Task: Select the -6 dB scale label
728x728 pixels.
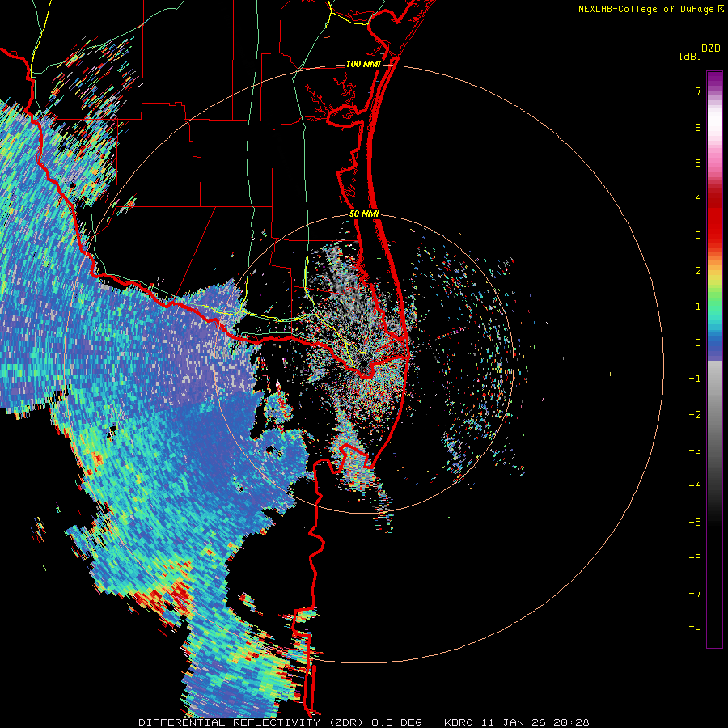Action: (x=695, y=557)
